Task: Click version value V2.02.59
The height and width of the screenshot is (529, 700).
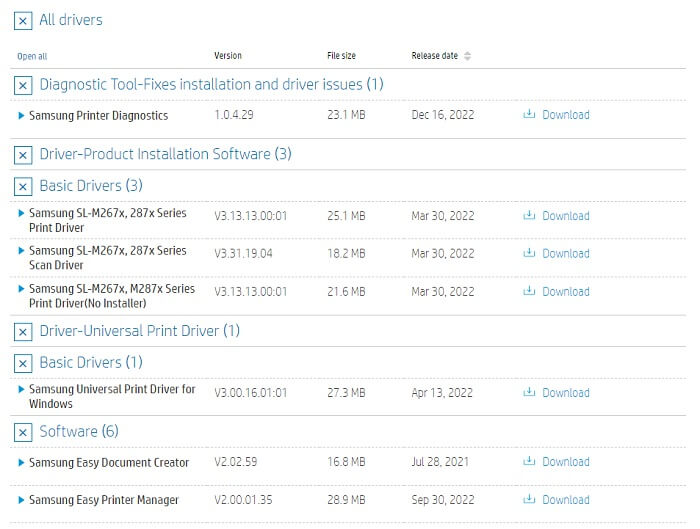Action: [x=236, y=462]
